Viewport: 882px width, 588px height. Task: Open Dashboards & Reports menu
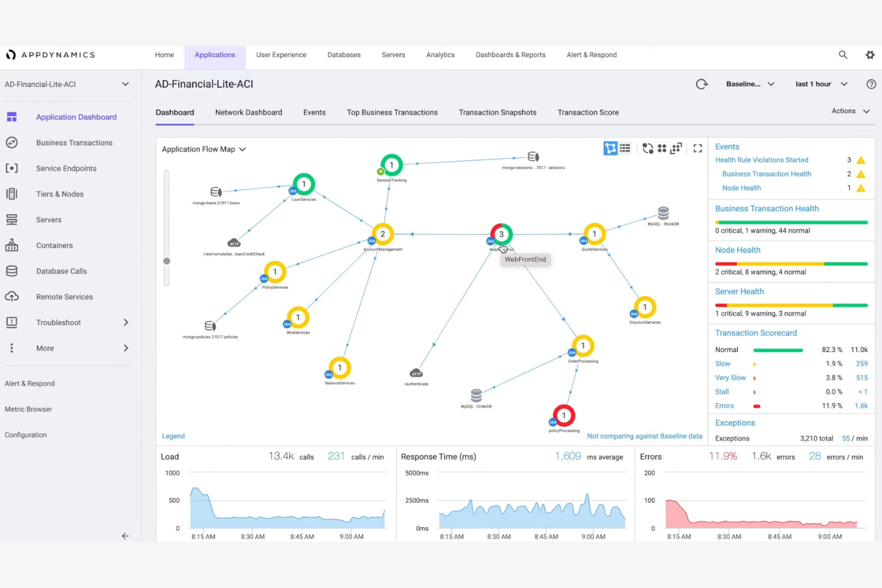tap(511, 55)
